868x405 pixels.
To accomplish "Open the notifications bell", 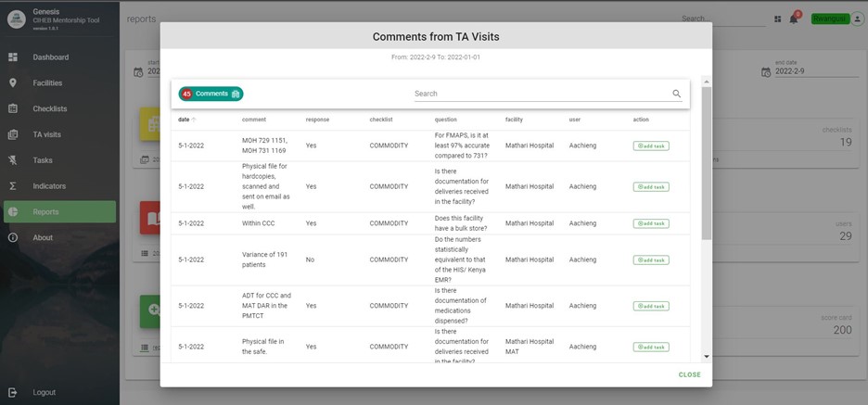I will click(794, 19).
